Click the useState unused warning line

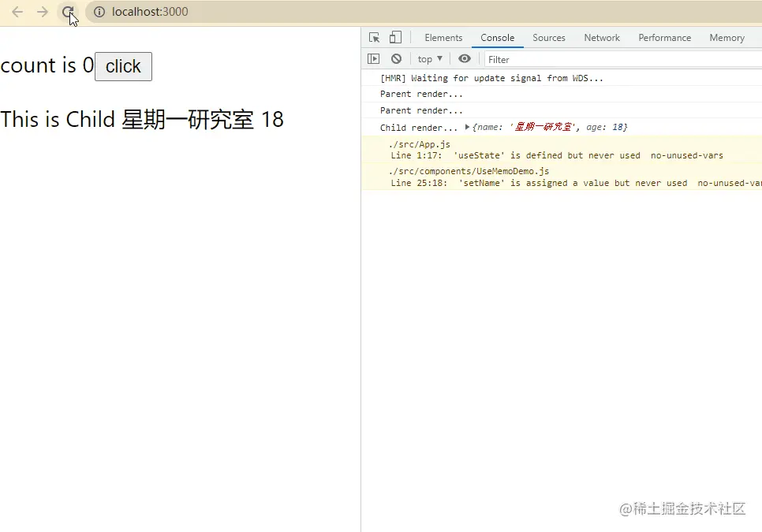coord(557,156)
